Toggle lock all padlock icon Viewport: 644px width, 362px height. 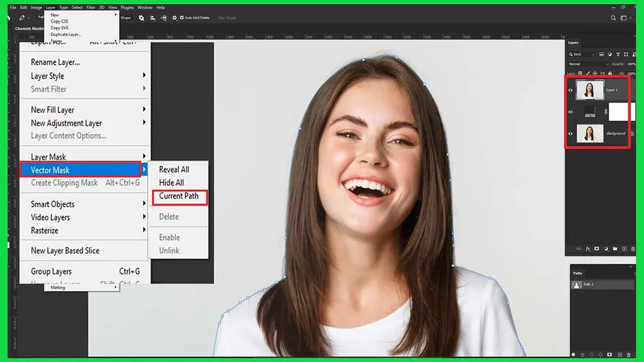(610, 74)
